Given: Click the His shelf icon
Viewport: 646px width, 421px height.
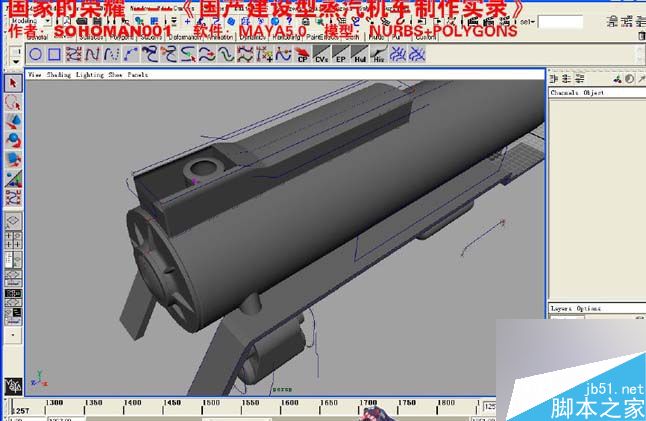Looking at the screenshot, I should pos(379,54).
